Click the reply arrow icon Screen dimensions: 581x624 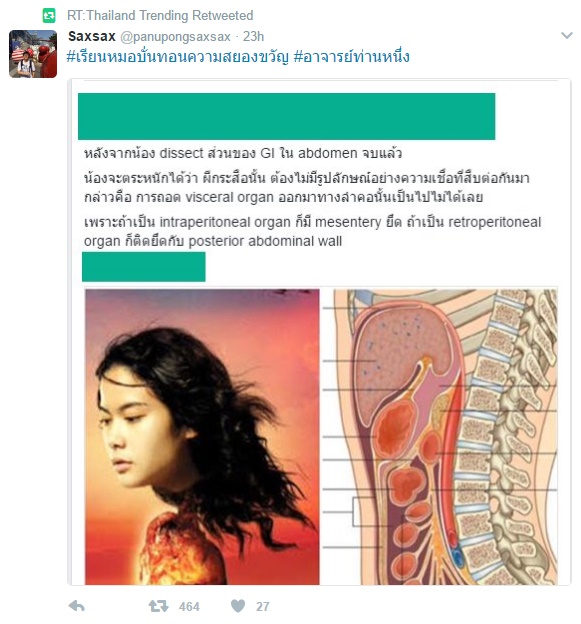coord(77,606)
